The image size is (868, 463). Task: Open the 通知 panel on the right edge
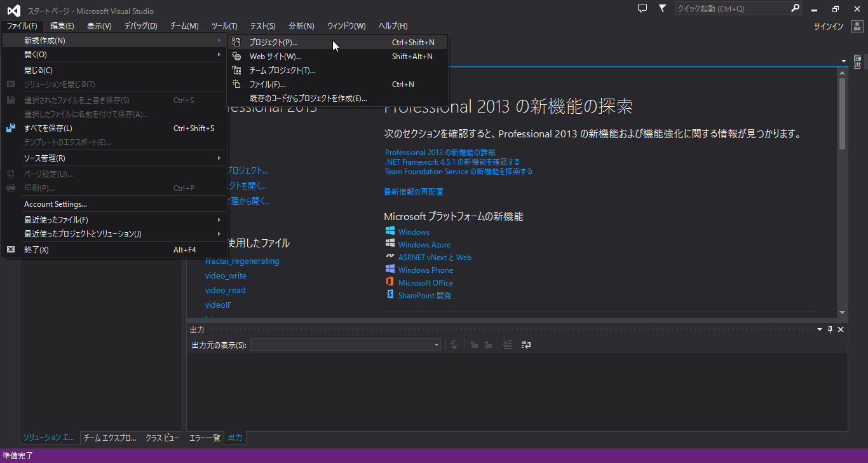point(858,60)
